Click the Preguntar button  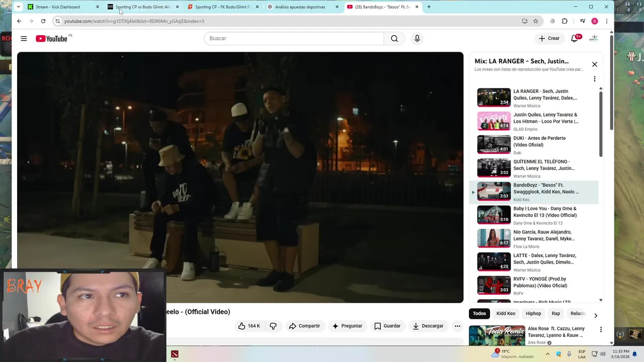(x=347, y=326)
